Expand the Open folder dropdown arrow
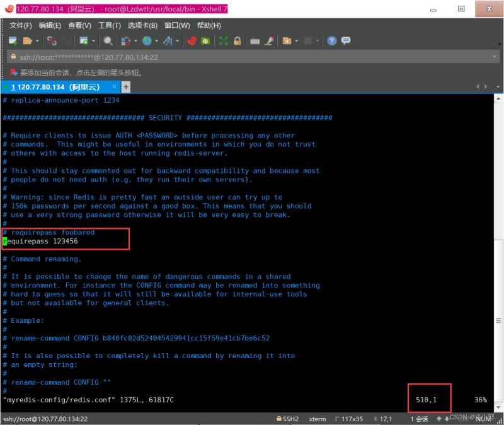 (x=37, y=41)
